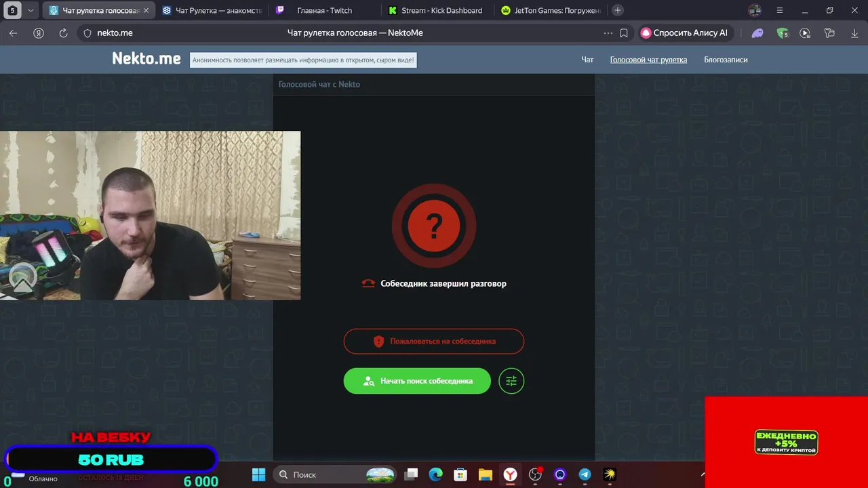Open the media play toolbar icon
The width and height of the screenshot is (868, 488).
pyautogui.click(x=805, y=33)
